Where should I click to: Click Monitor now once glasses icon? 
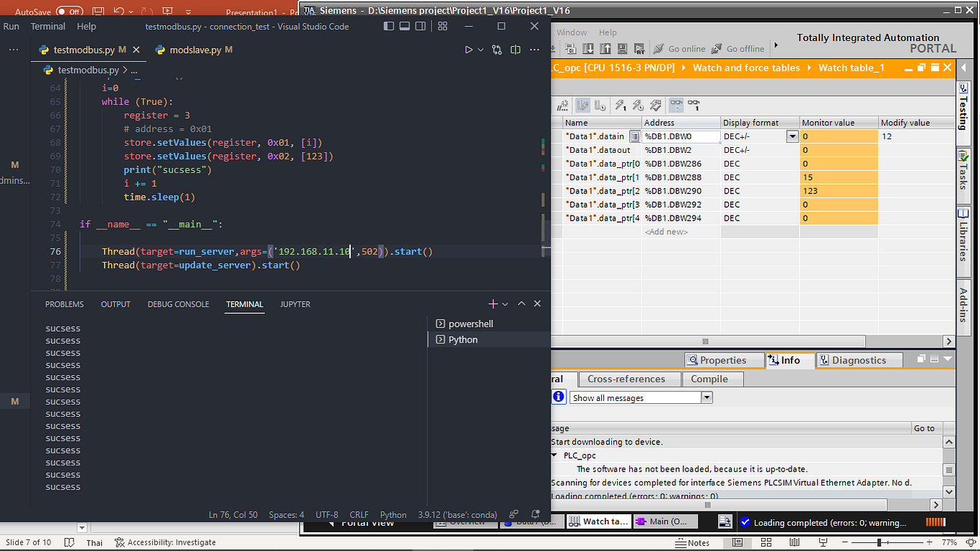click(x=694, y=105)
